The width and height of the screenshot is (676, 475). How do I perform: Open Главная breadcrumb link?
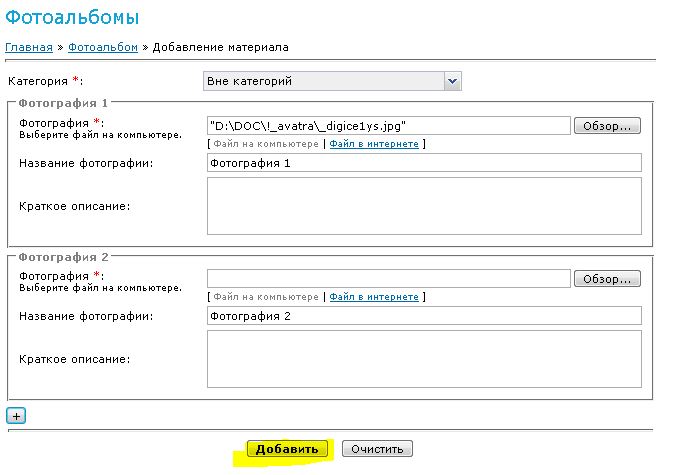(29, 47)
